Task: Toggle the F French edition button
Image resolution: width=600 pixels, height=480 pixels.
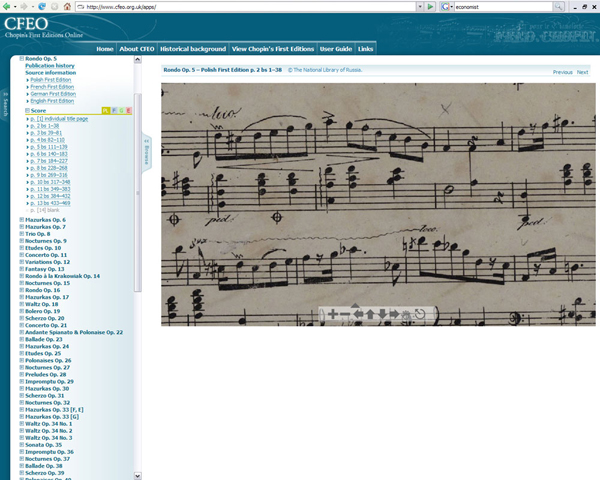Action: [114, 110]
